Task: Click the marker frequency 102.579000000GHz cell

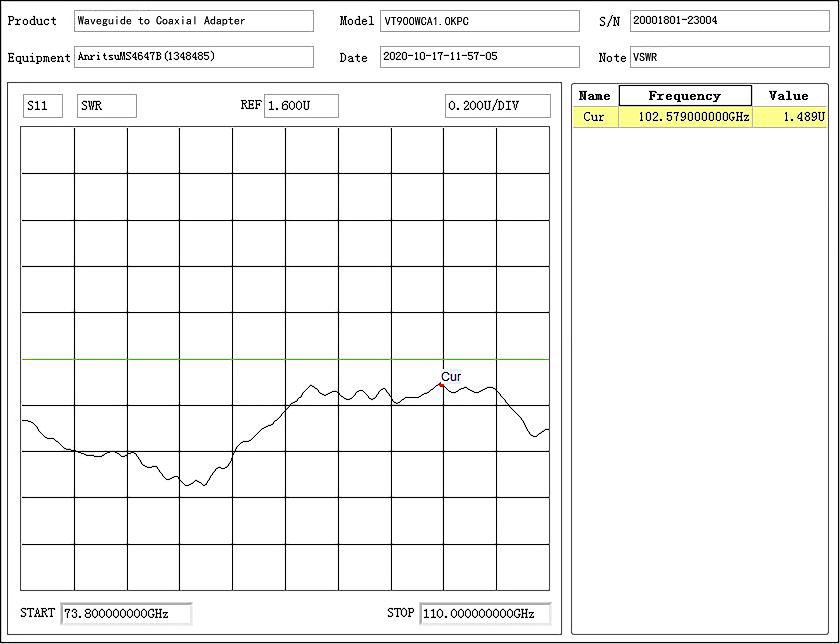Action: point(685,117)
